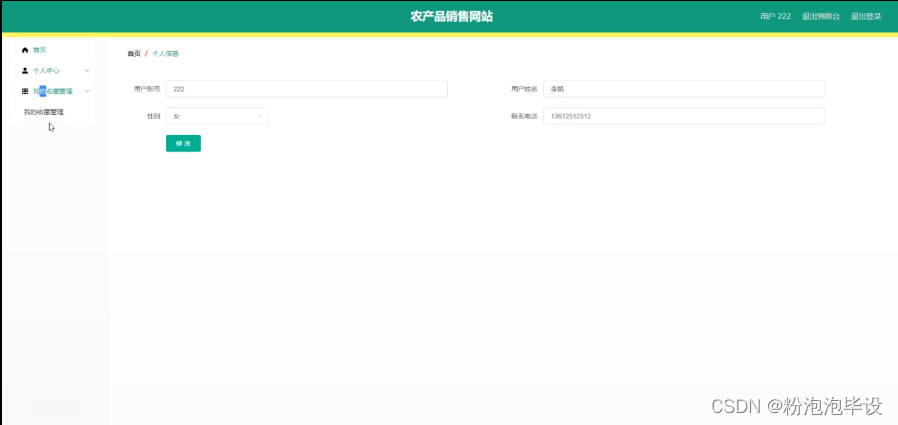Click the 用户 222 header label
This screenshot has height=425, width=898.
point(775,16)
